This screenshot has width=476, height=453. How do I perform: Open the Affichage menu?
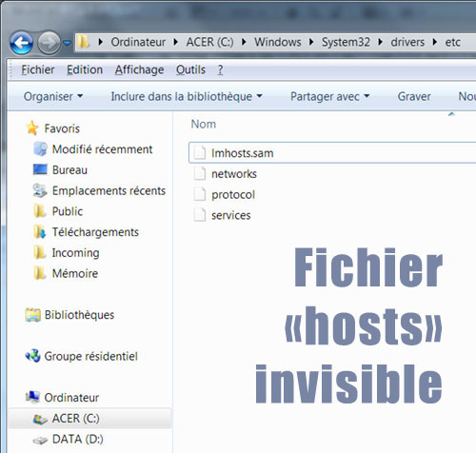139,69
